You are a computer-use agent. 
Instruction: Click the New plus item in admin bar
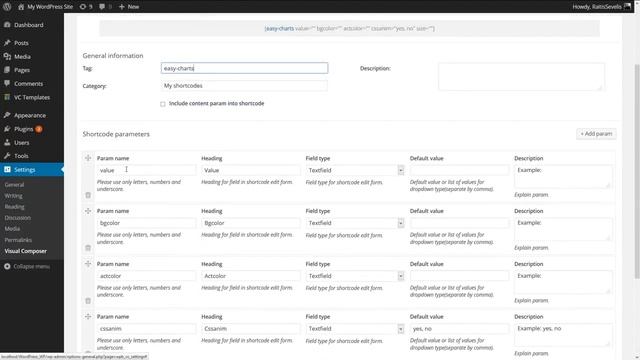pos(129,7)
